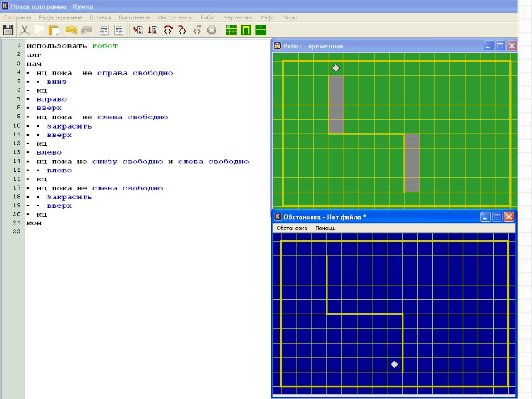Click the command 'влево' on line 13
Viewport: 532px width, 399px height.
pyautogui.click(x=49, y=153)
